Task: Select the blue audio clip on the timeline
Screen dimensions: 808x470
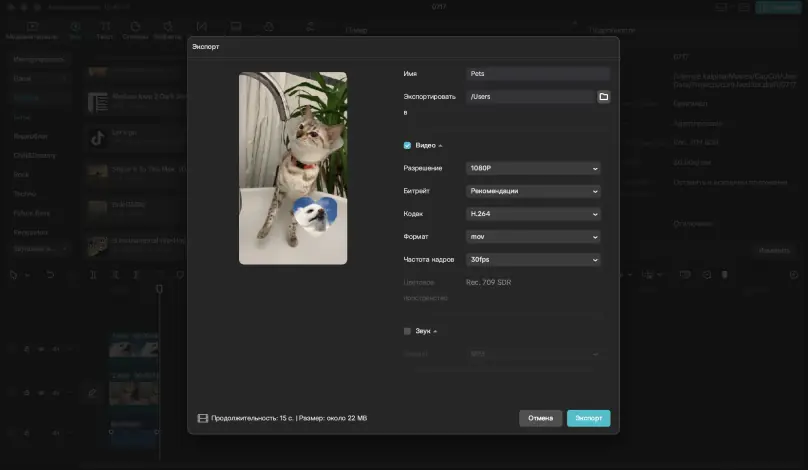Action: coord(133,434)
